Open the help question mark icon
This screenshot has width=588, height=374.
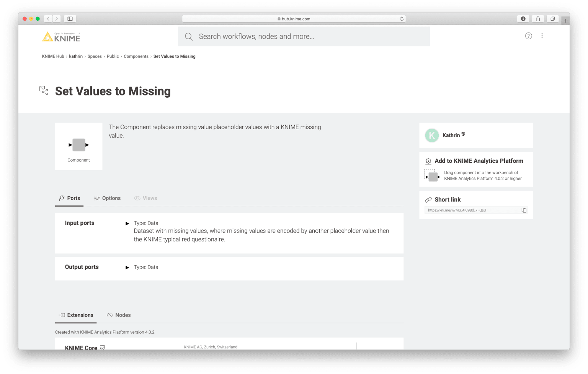(x=529, y=36)
